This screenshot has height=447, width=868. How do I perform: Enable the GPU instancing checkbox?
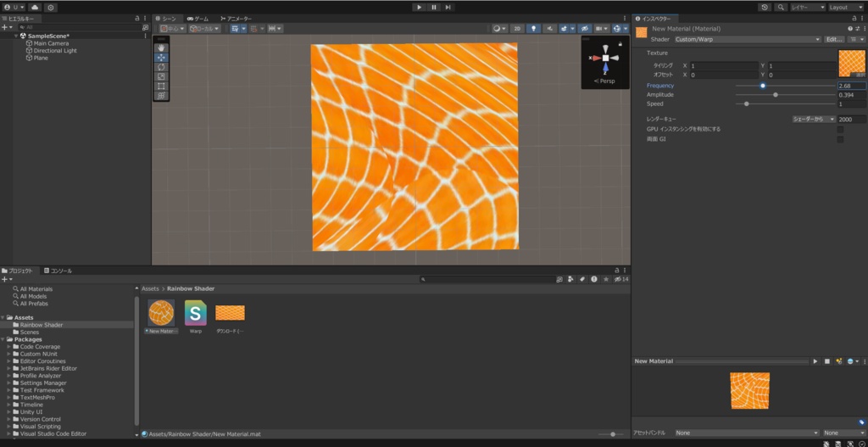click(x=840, y=129)
